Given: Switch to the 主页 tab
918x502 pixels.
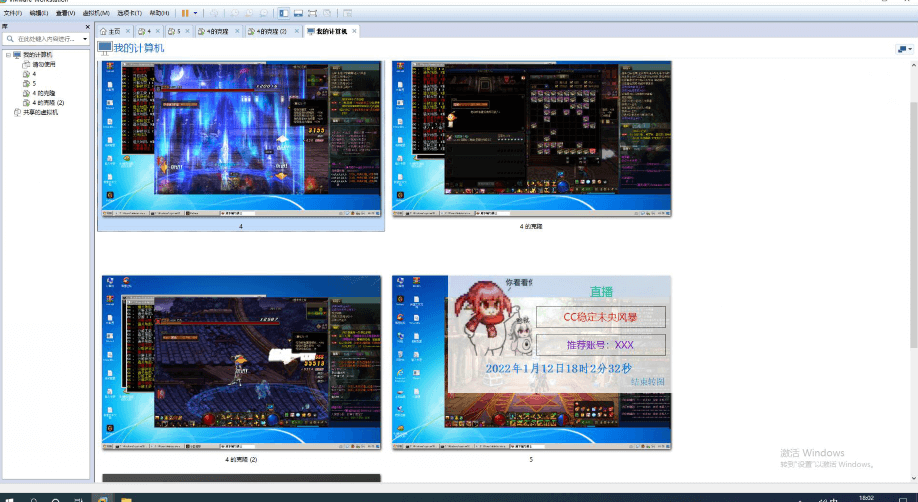Looking at the screenshot, I should [115, 31].
